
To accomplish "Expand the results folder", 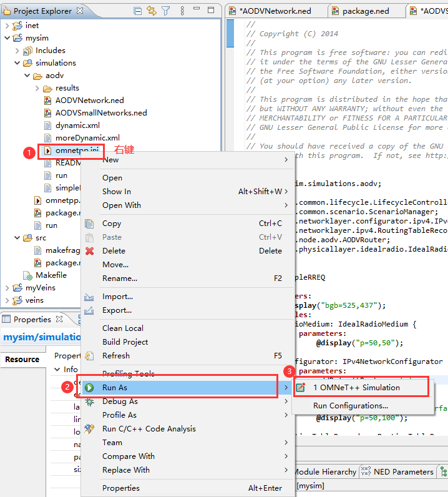I will [37, 88].
